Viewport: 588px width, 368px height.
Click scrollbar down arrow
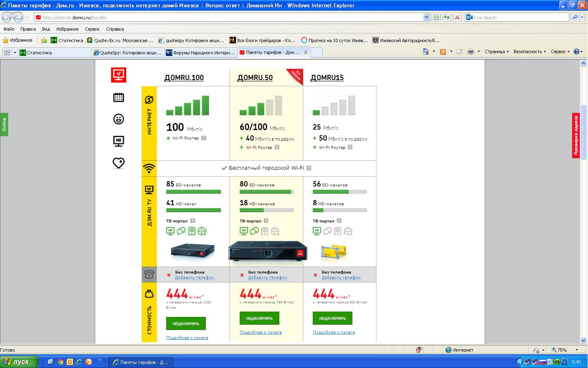coord(583,340)
